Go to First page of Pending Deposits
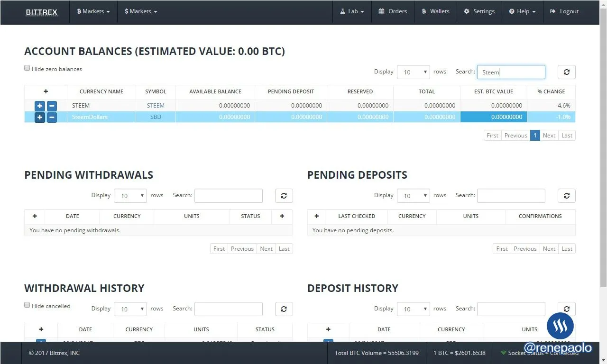Screen dimensions: 607x364 (x=502, y=249)
